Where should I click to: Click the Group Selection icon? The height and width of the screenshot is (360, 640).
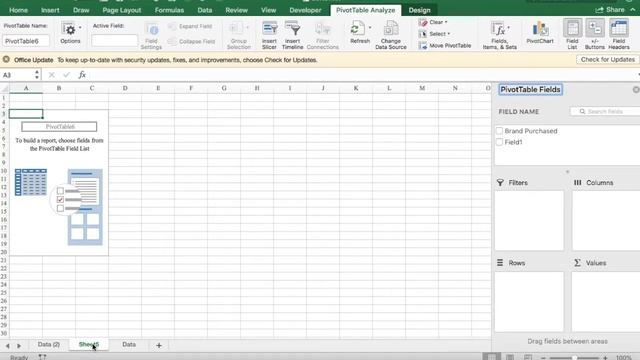coord(236,29)
